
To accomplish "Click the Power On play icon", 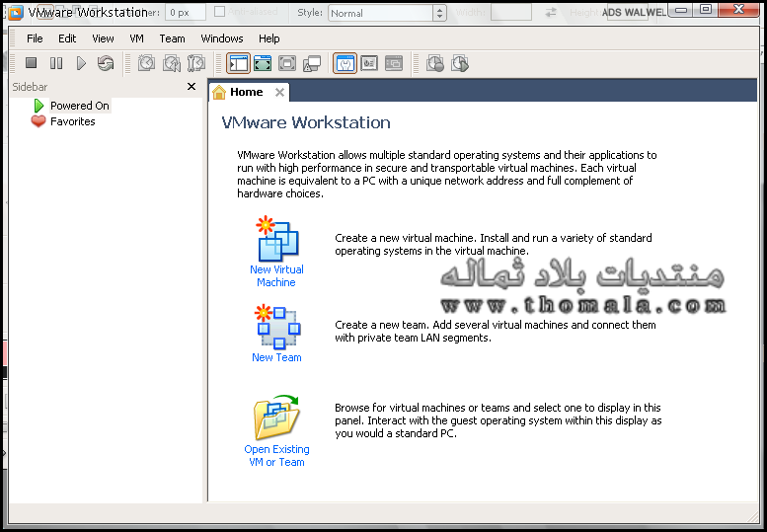I will pos(81,63).
